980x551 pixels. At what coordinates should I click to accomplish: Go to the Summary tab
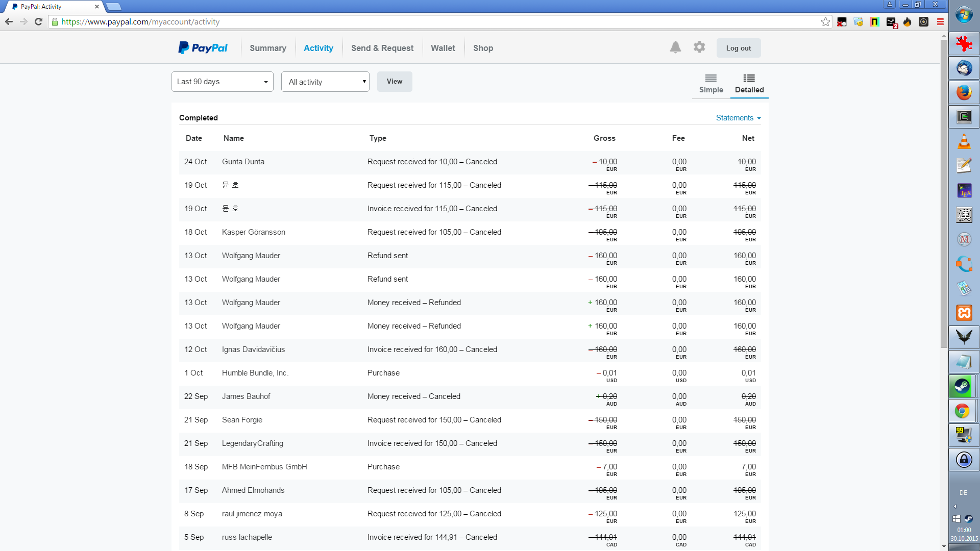[267, 48]
